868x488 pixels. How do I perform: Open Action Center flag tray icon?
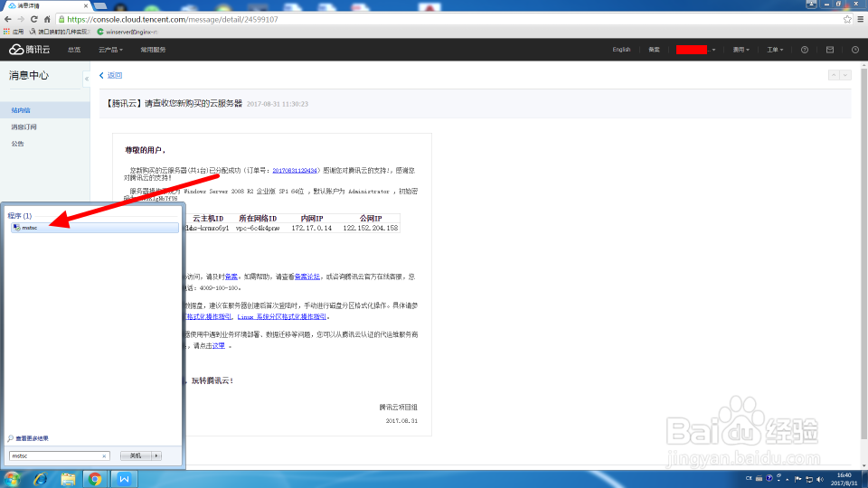797,479
